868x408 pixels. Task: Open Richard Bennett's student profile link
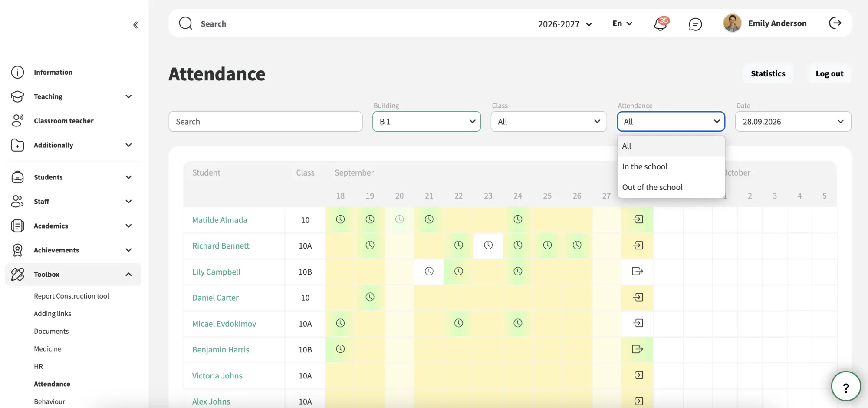coord(220,245)
